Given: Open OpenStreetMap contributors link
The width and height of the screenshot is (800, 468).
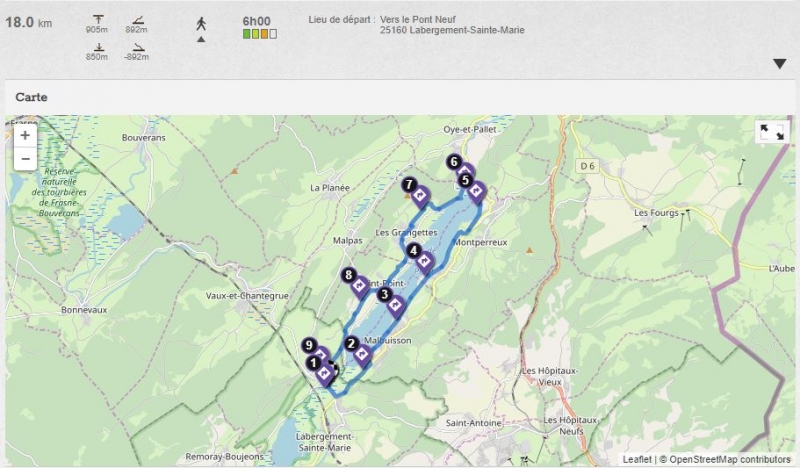Looking at the screenshot, I should (x=730, y=459).
